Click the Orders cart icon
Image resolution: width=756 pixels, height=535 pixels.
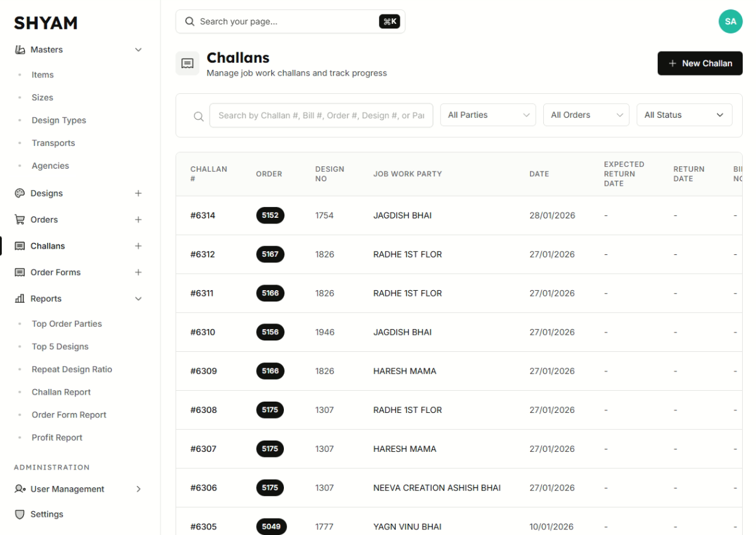coord(20,220)
